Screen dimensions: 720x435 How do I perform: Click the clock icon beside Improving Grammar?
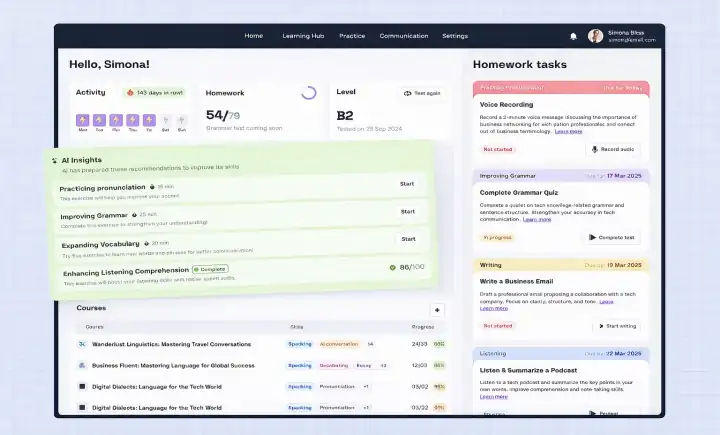[134, 215]
